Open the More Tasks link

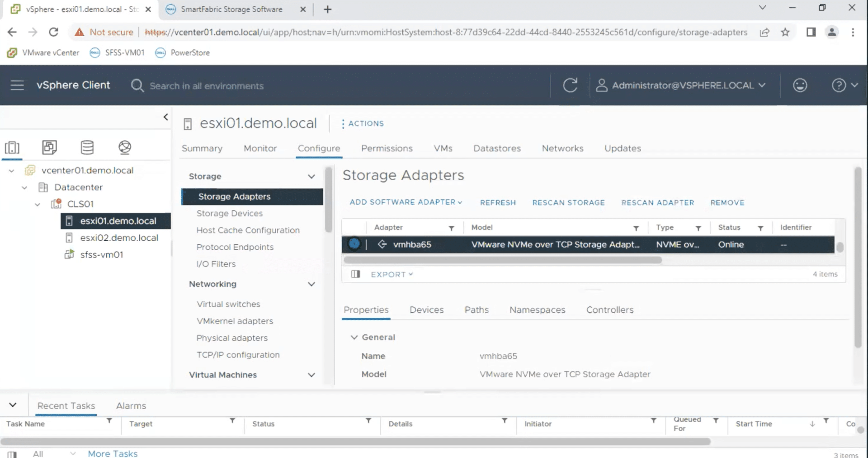113,453
